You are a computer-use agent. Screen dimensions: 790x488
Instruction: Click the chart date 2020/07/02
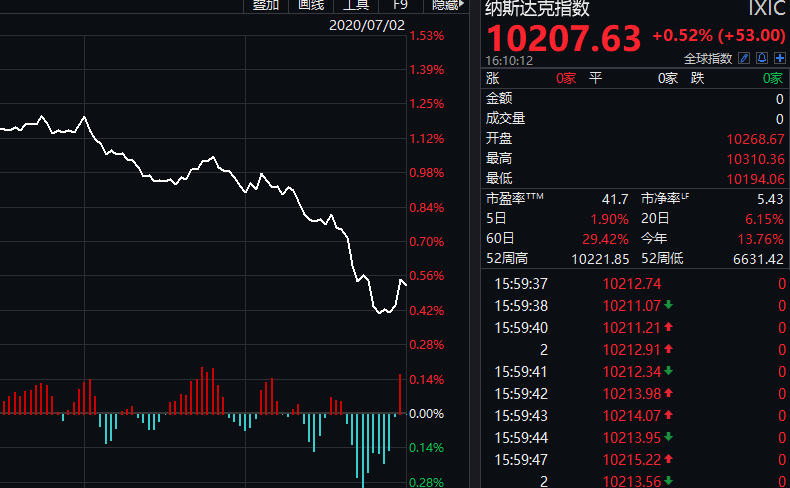point(367,25)
